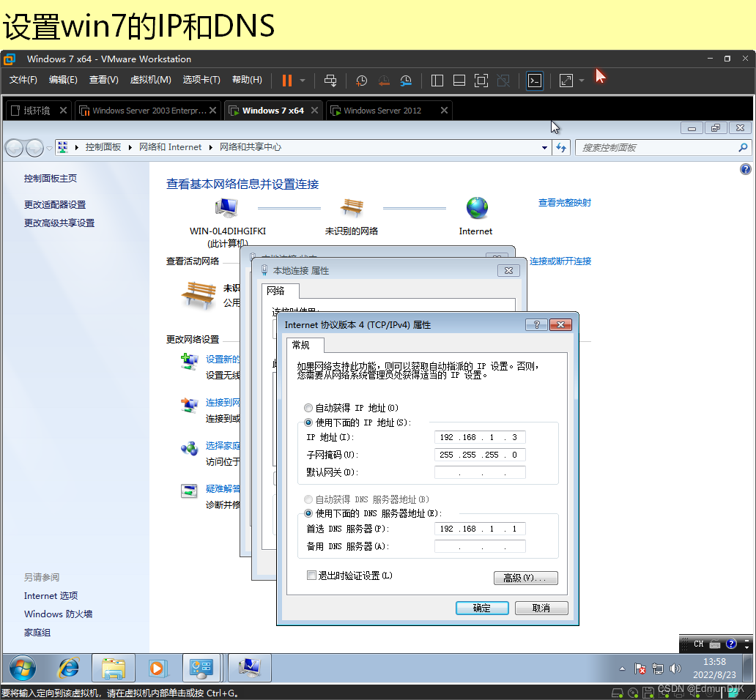
Task: Expand the stretch guest dropdown arrow
Action: click(x=582, y=81)
